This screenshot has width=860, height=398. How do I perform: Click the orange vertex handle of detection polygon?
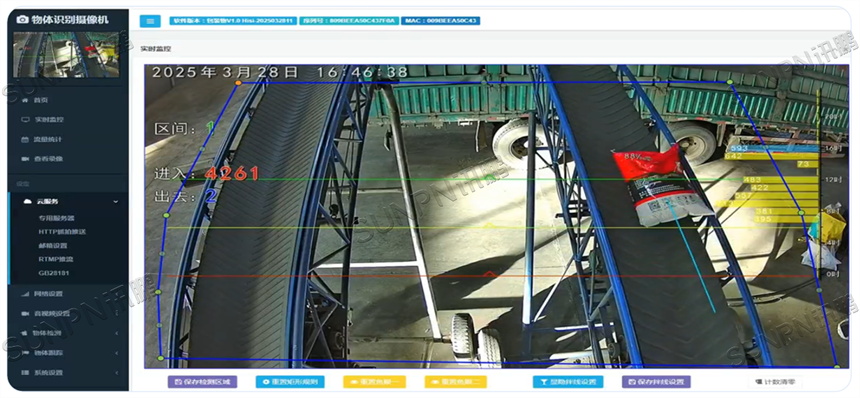tap(238, 83)
